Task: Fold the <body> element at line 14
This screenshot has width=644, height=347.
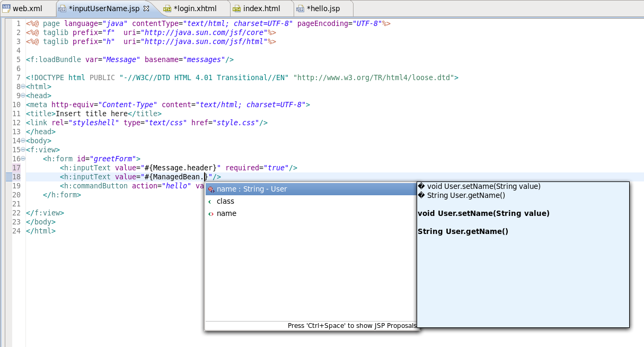Action: click(x=23, y=141)
